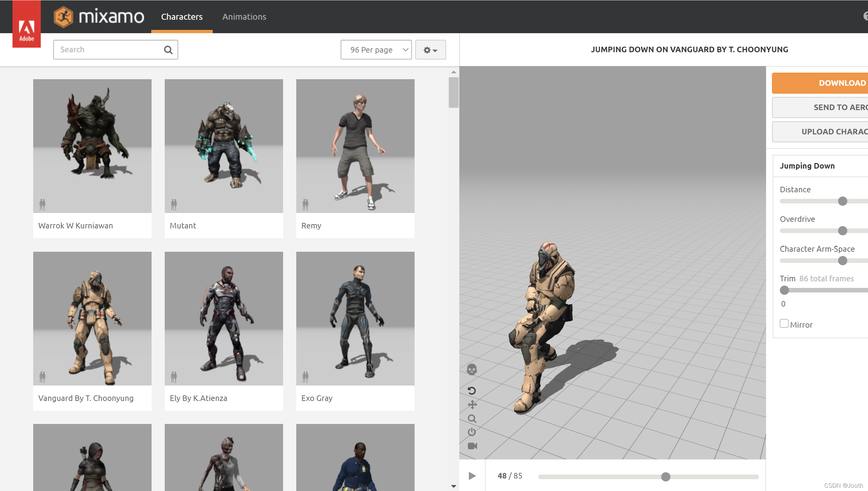The image size is (868, 491).
Task: Click the search magnifier icon
Action: 168,50
